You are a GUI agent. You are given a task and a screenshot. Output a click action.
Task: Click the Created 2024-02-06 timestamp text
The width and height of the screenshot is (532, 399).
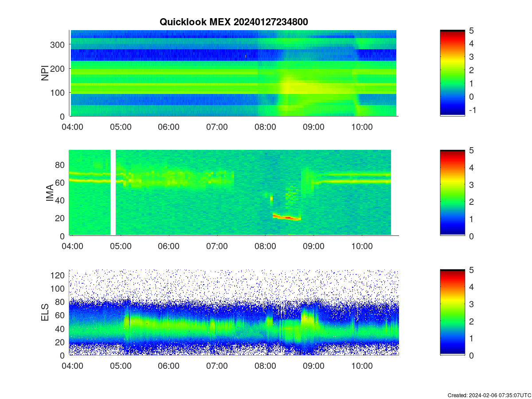(x=489, y=395)
